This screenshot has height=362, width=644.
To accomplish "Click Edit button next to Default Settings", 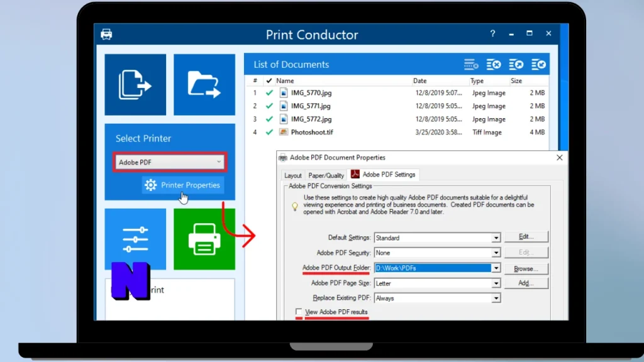I will point(526,237).
